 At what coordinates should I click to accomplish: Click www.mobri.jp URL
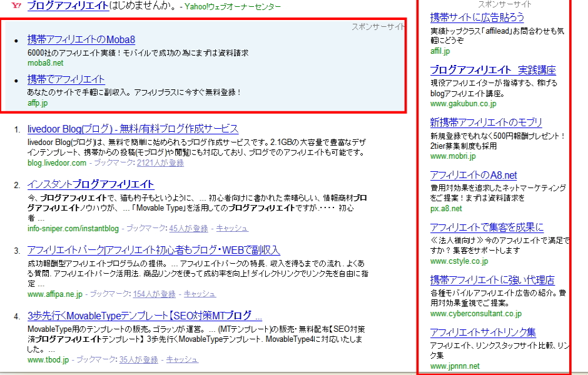click(x=453, y=156)
